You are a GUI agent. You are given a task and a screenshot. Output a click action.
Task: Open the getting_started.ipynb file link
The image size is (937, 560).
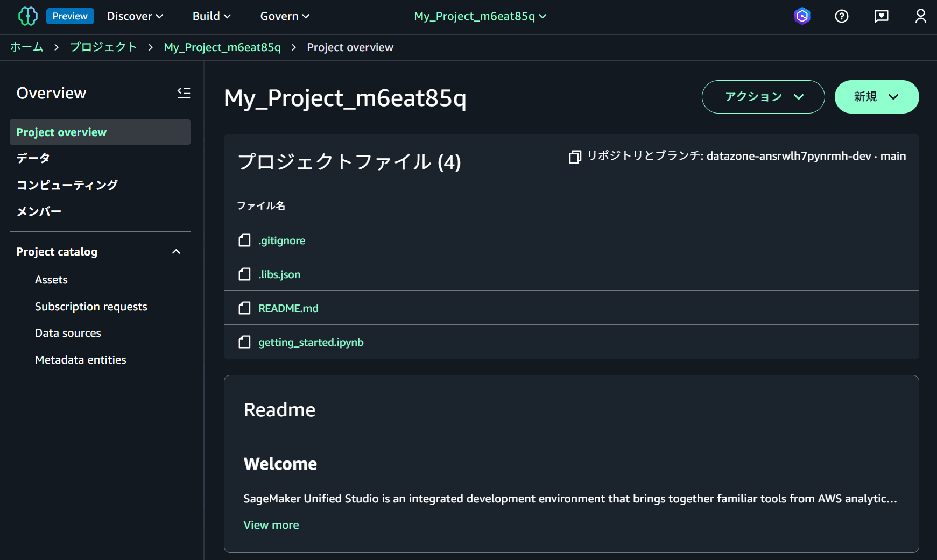click(x=311, y=342)
